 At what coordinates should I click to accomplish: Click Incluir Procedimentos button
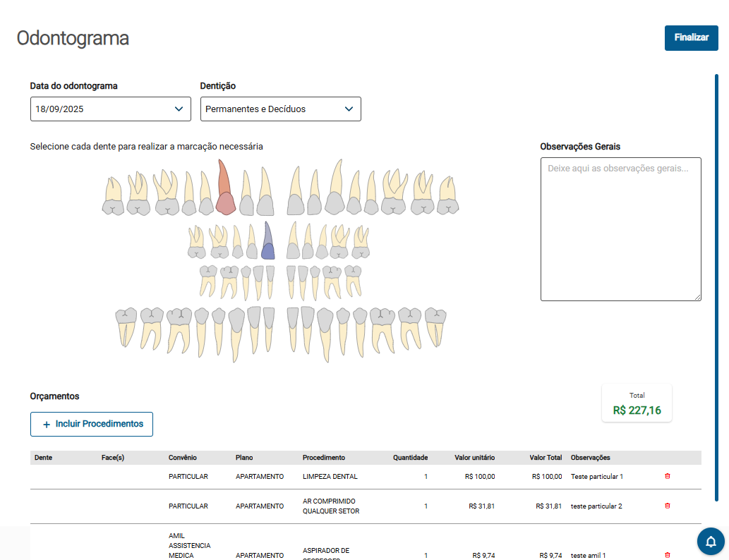click(x=92, y=424)
